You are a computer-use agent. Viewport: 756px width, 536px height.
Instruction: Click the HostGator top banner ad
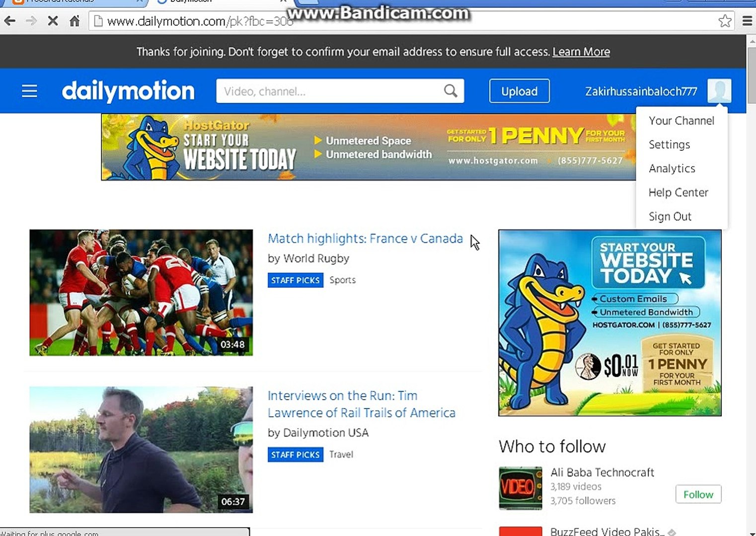(369, 147)
